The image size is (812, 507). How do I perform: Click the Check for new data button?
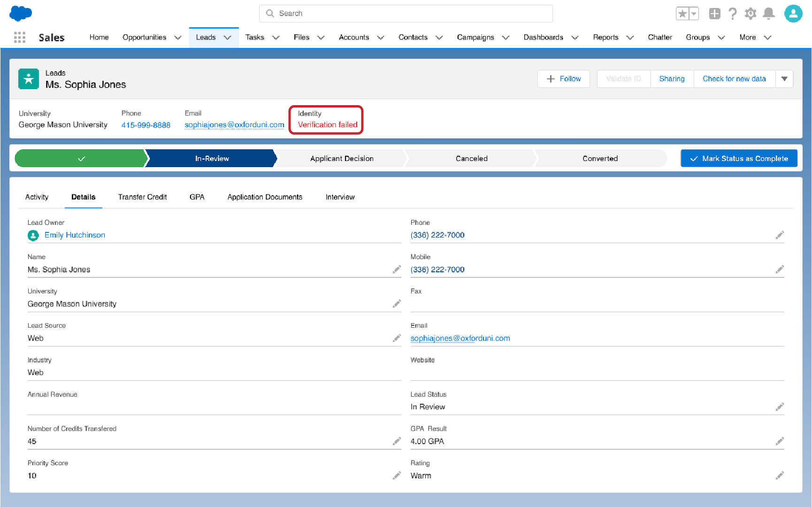click(734, 78)
